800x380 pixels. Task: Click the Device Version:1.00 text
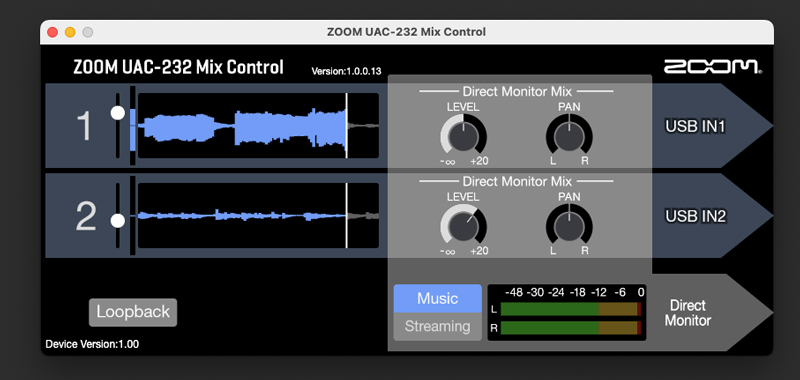coord(92,344)
